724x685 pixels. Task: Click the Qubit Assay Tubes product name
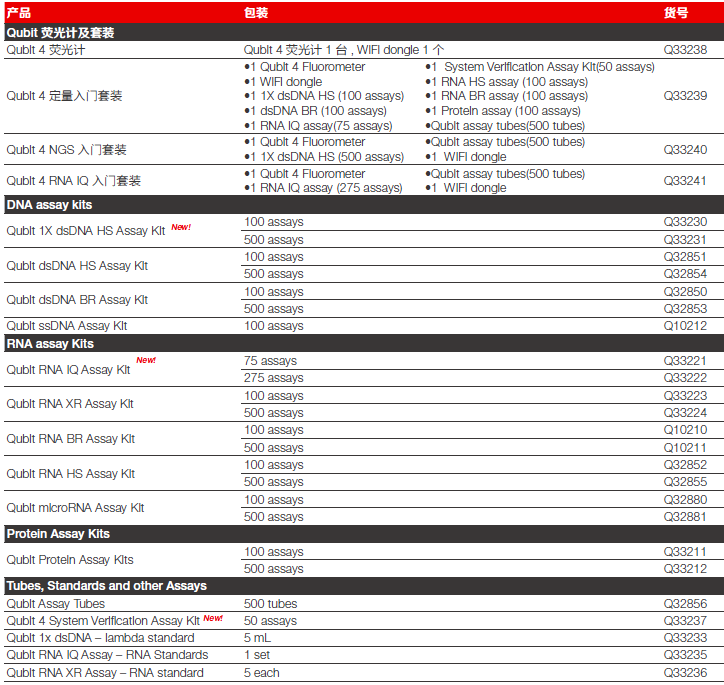55,604
